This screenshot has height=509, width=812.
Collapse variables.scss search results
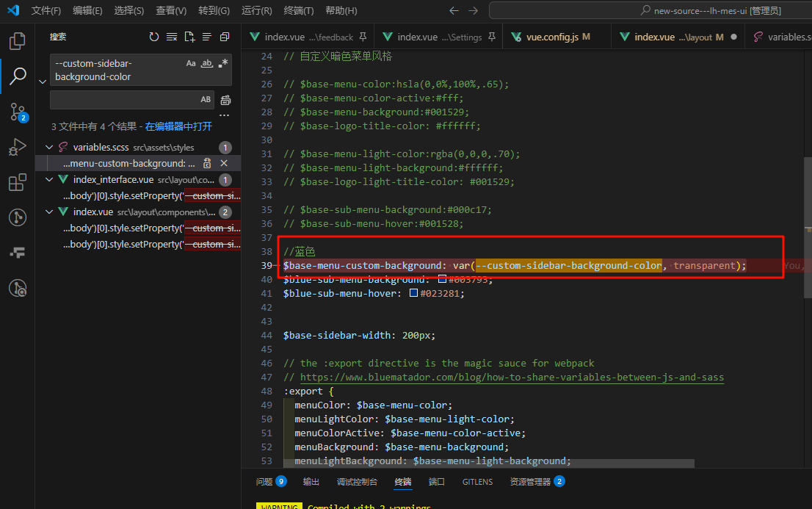coord(49,147)
